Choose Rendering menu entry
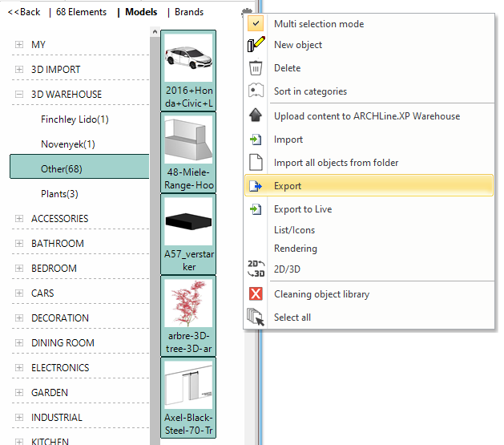The image size is (504, 445). click(x=369, y=249)
